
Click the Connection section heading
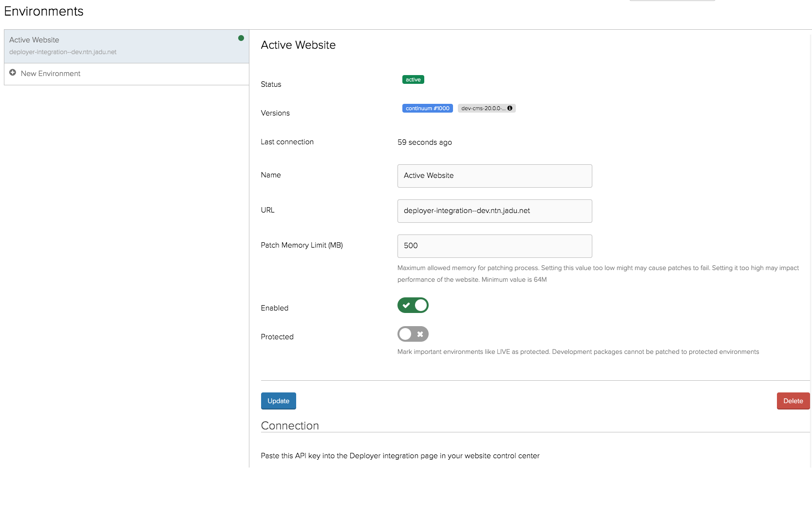pos(290,426)
